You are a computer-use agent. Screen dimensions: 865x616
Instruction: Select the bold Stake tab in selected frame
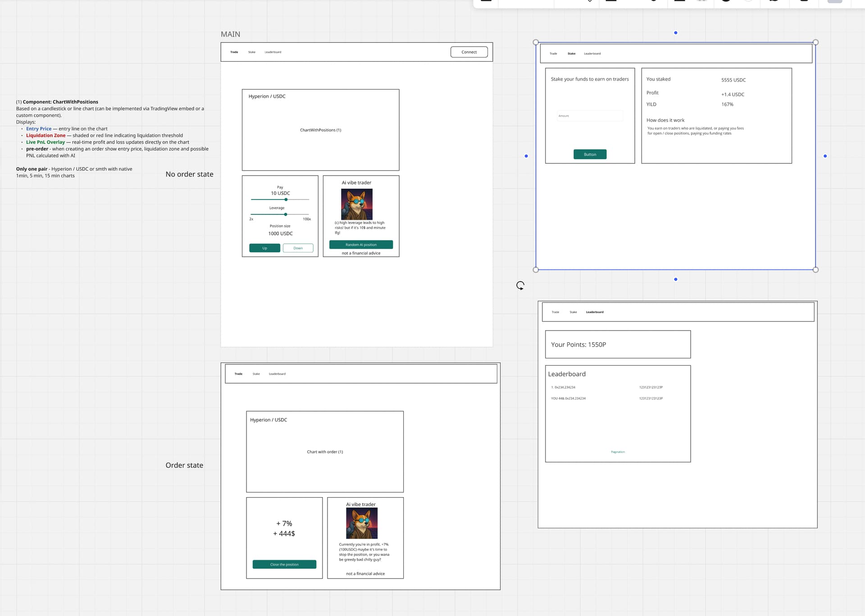[x=572, y=54]
